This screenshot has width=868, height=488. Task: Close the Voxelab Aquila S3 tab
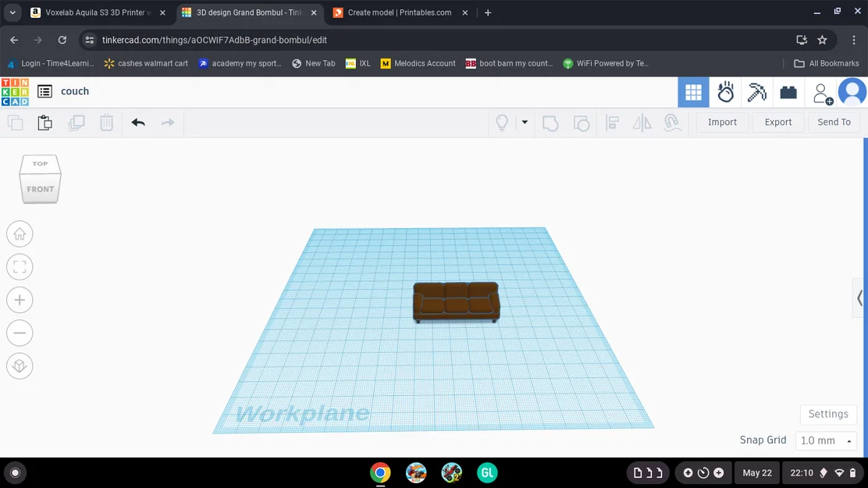tap(162, 12)
